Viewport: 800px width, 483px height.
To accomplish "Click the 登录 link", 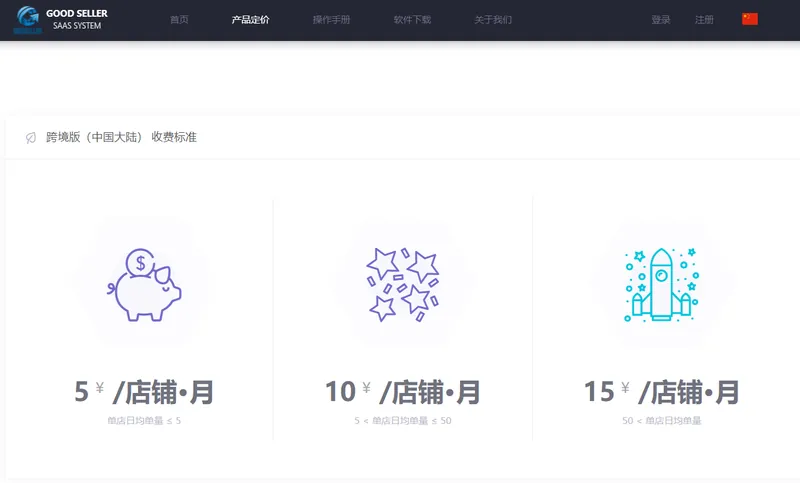I will pos(661,20).
